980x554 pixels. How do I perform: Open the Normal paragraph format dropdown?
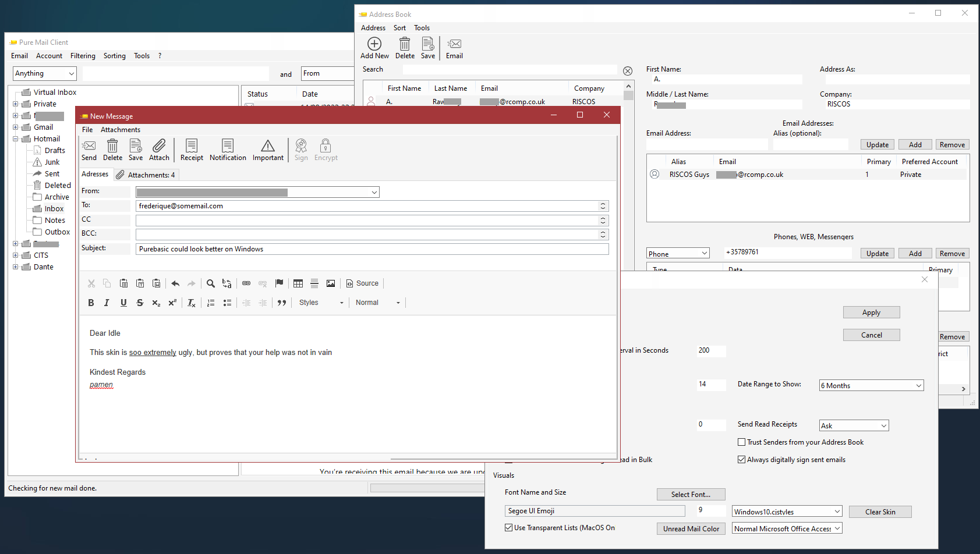377,303
